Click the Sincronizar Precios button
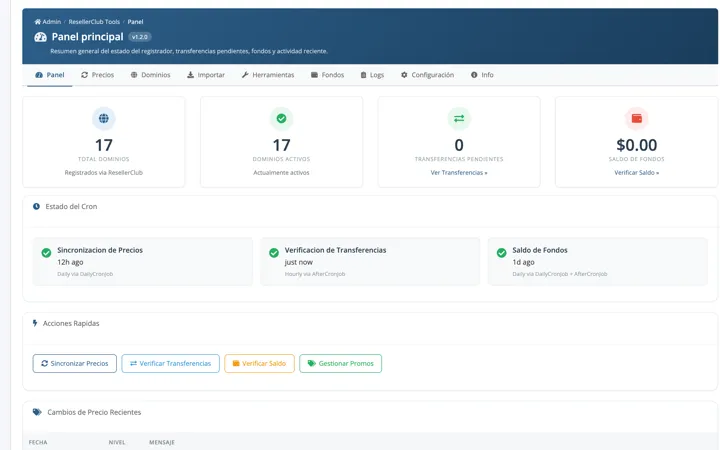This screenshot has height=450, width=720. coord(75,363)
